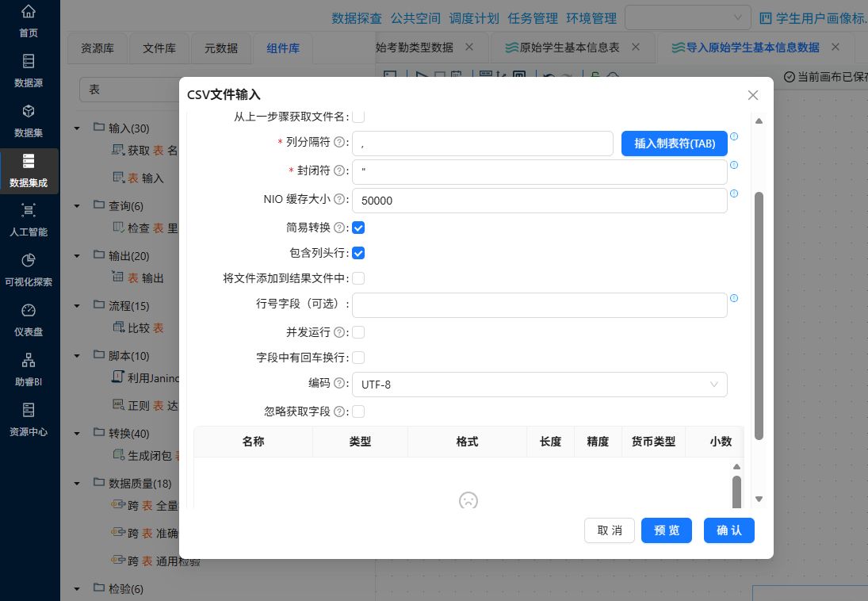
Task: Open 仪表盘 dashboard in sidebar
Action: (29, 320)
